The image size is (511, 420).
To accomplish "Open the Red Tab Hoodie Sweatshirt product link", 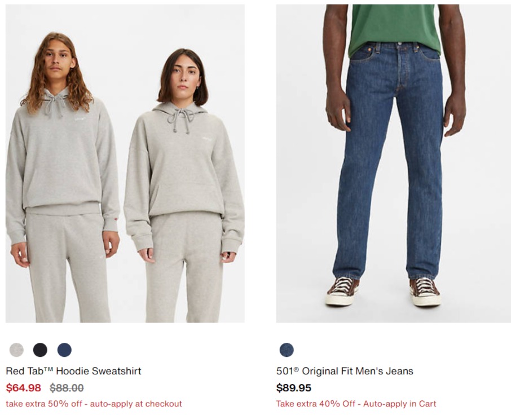I will [x=74, y=371].
